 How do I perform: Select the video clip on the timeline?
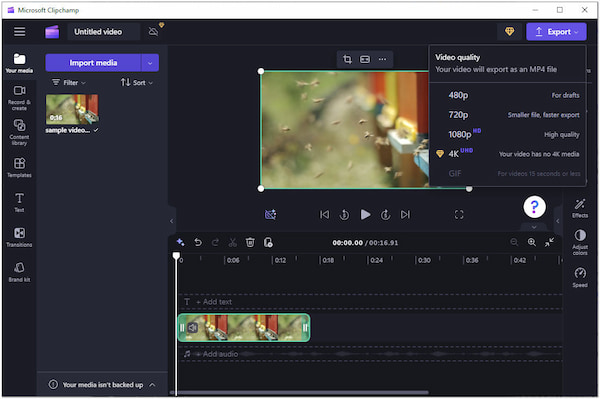tap(244, 327)
